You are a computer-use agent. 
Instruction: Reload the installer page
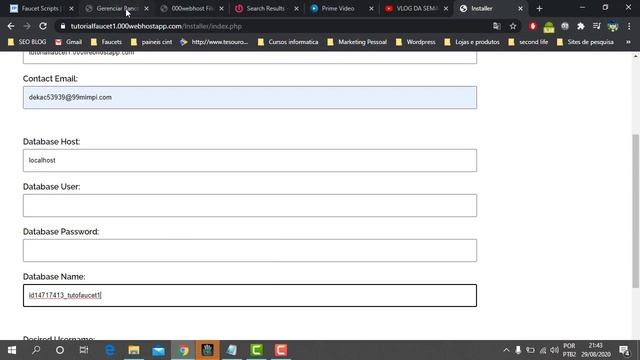(43, 26)
